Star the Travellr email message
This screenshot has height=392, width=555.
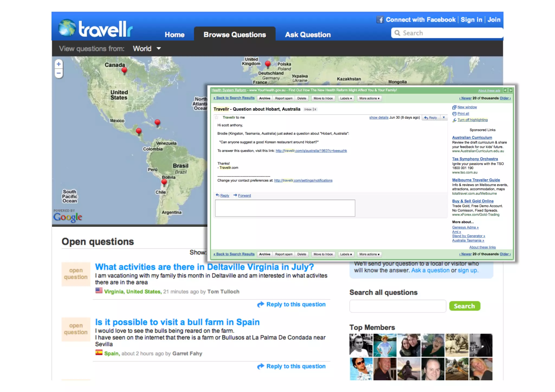[217, 118]
